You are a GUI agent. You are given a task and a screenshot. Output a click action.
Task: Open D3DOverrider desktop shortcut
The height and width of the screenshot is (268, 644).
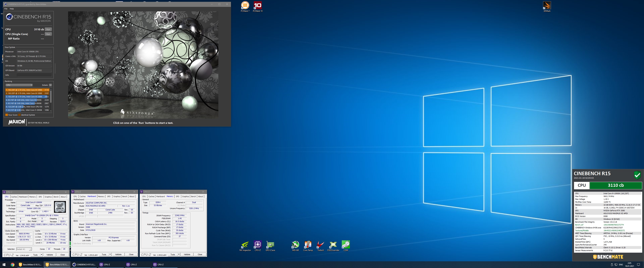(x=333, y=246)
